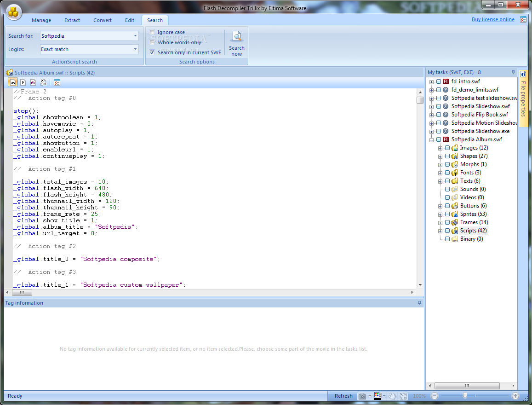Select the hex (0h) view icon
532x405 pixels.
(33, 82)
